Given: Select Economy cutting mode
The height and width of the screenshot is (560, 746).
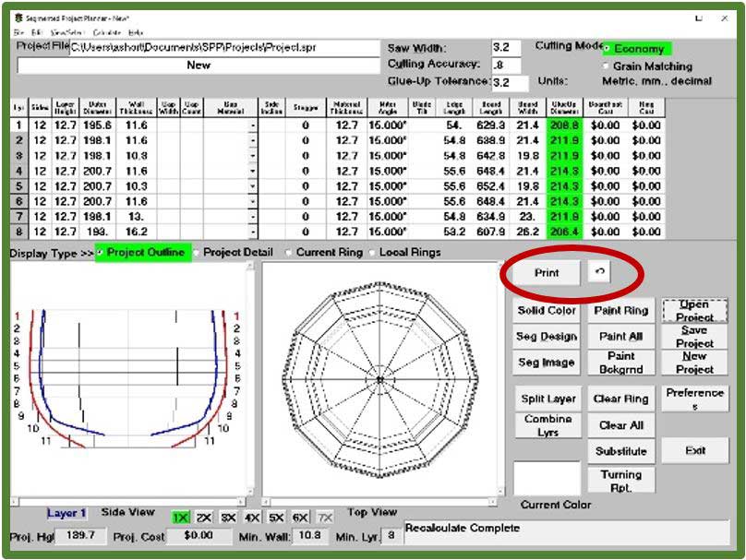Looking at the screenshot, I should [638, 49].
